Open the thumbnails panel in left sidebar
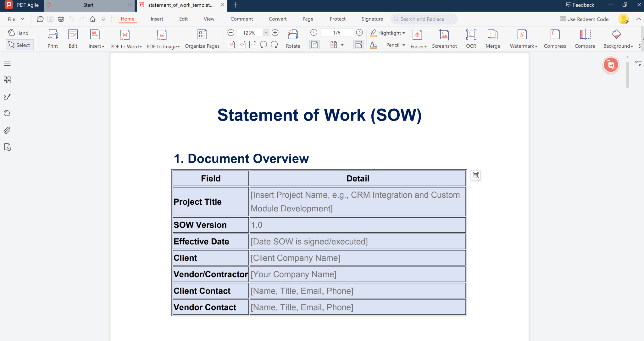Screen dimensions: 644x341 coord(7,80)
